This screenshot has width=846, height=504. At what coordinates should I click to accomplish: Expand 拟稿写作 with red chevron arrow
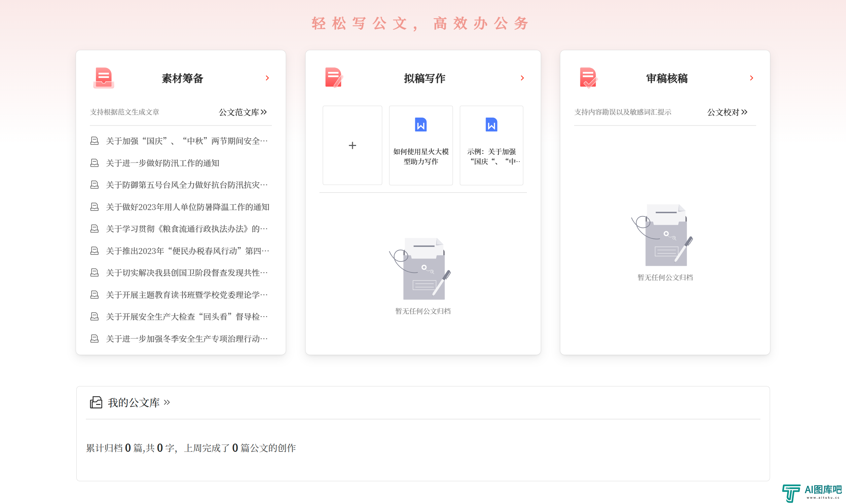(522, 78)
